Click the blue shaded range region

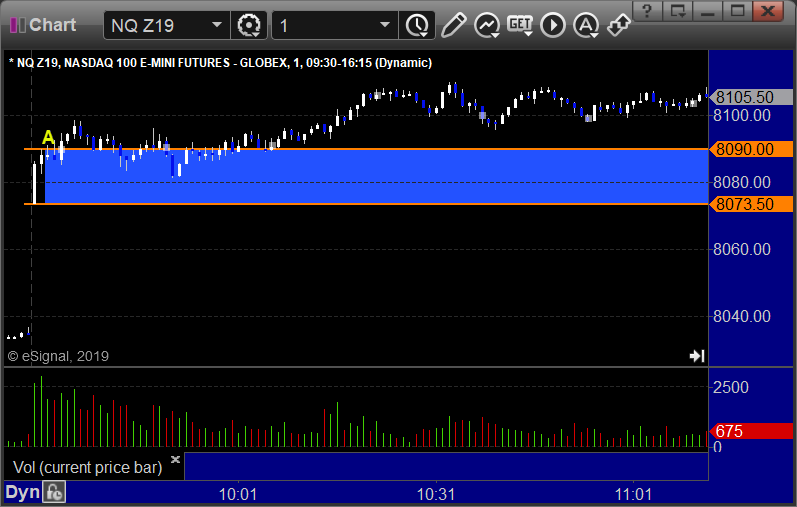376,177
